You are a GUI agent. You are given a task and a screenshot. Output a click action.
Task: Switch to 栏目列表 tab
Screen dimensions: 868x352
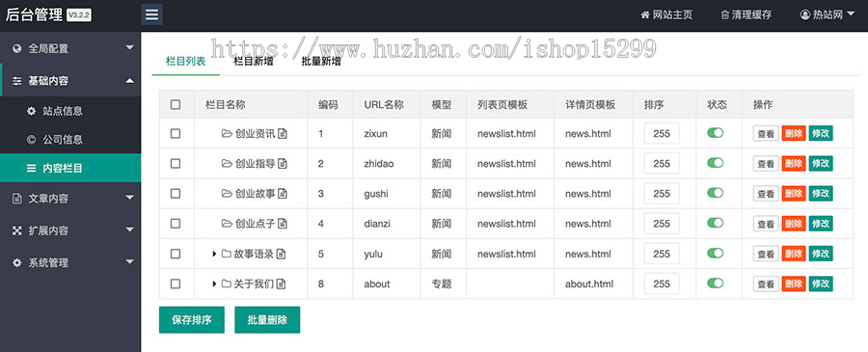click(185, 62)
